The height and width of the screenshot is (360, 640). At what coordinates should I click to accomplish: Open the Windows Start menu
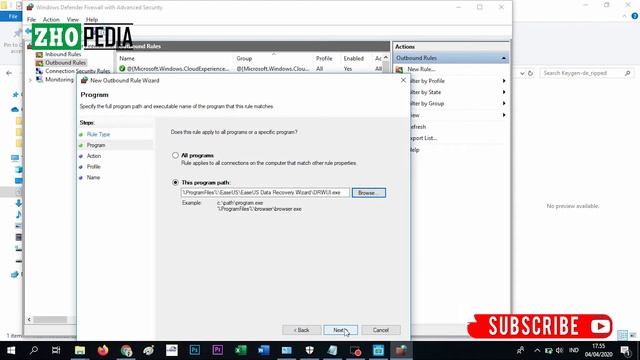(11, 350)
